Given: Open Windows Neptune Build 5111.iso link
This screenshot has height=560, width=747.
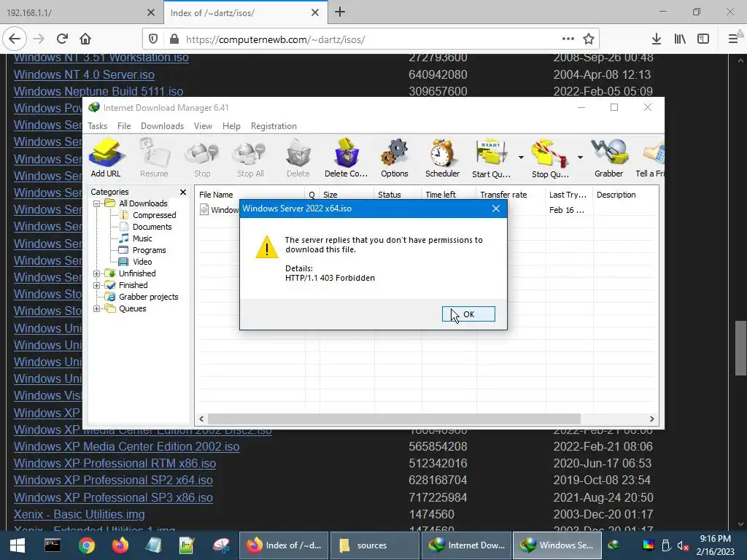Looking at the screenshot, I should pyautogui.click(x=98, y=91).
